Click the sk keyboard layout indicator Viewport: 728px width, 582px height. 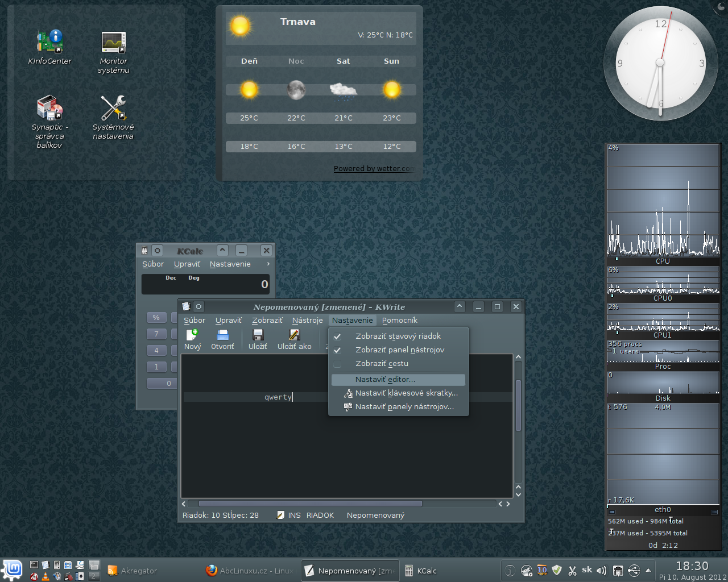(x=587, y=569)
